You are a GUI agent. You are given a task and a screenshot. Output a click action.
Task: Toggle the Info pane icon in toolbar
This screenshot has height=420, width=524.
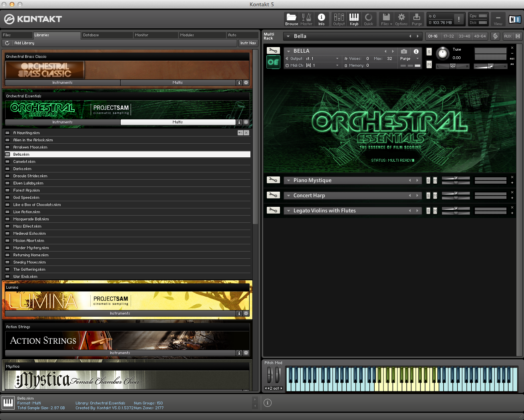point(321,19)
